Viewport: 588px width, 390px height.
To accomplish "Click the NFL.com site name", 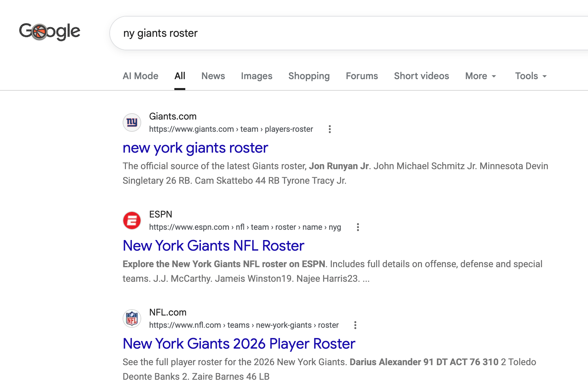I will [168, 313].
